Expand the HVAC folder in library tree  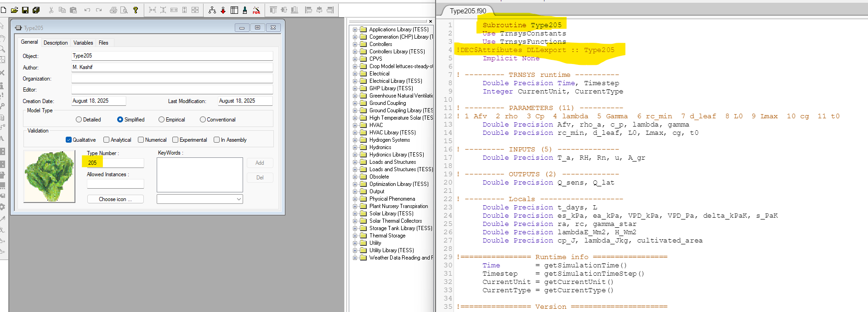pyautogui.click(x=355, y=125)
